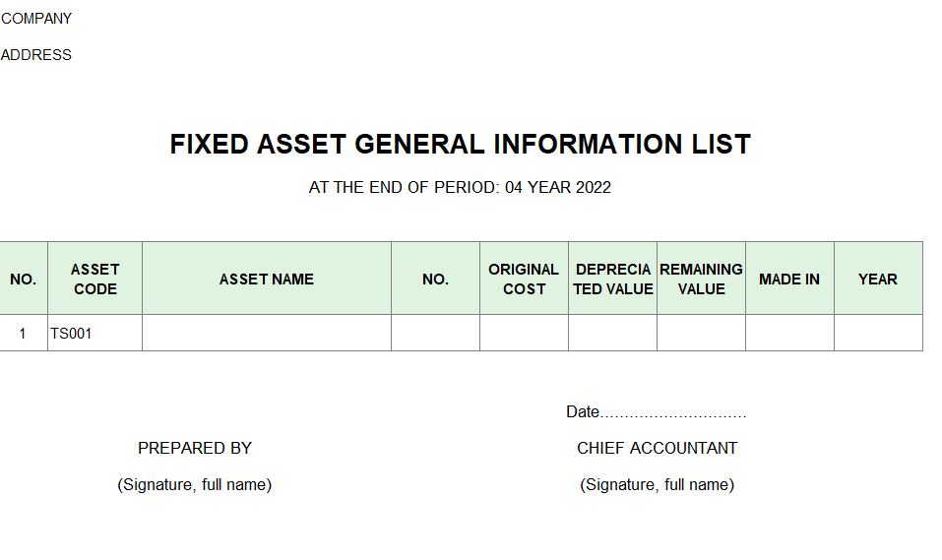Click the empty asset name cell for TS001
942x560 pixels.
coord(266,334)
